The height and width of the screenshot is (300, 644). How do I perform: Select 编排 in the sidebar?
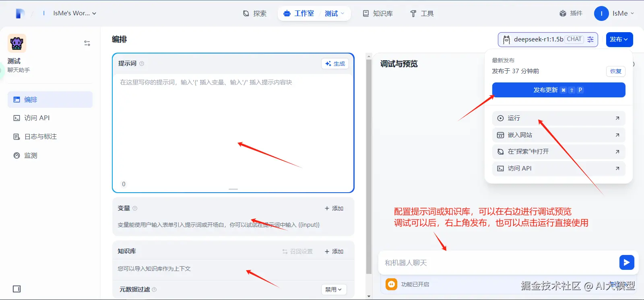click(50, 99)
